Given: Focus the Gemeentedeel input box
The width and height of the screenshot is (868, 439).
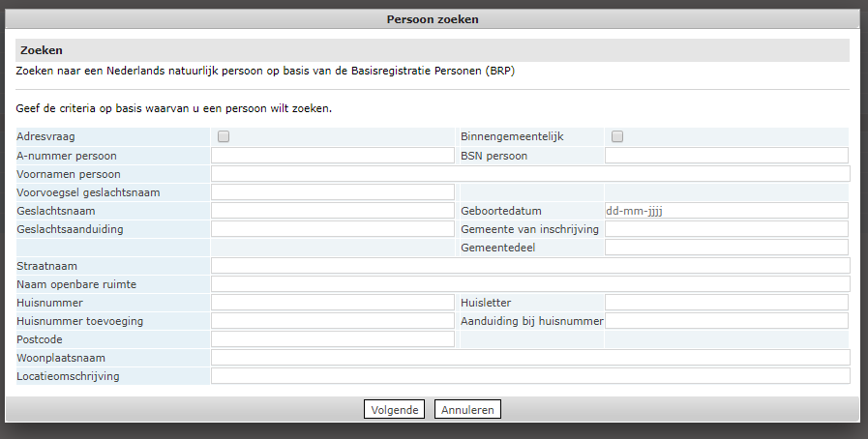Looking at the screenshot, I should coord(726,248).
